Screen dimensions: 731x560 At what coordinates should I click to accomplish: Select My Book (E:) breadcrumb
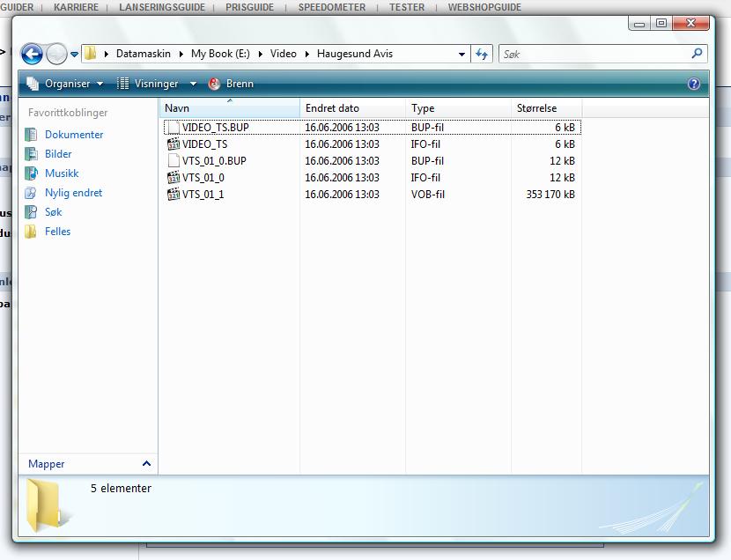coord(220,54)
